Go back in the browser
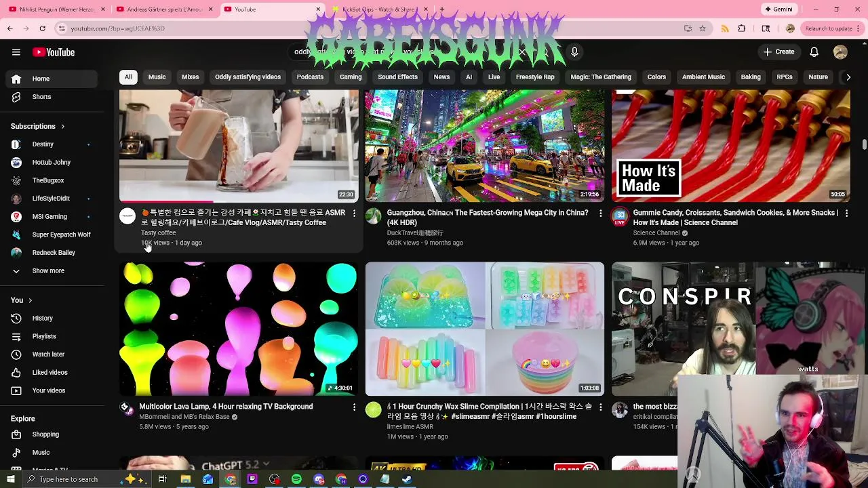Screen dimensions: 868x488 click(x=10, y=28)
